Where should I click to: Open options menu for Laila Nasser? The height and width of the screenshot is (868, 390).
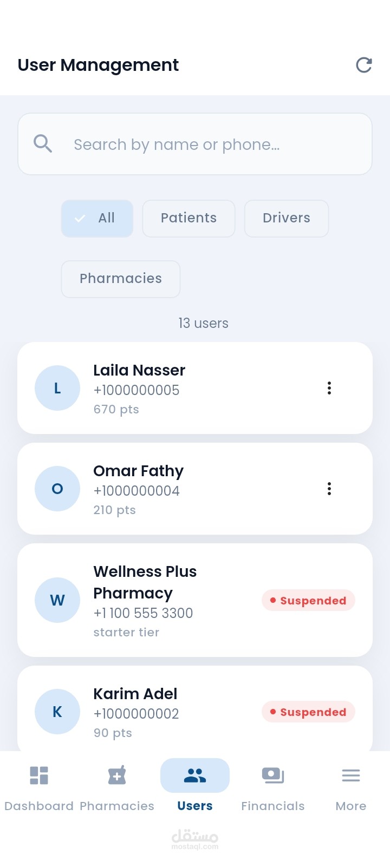coord(329,388)
